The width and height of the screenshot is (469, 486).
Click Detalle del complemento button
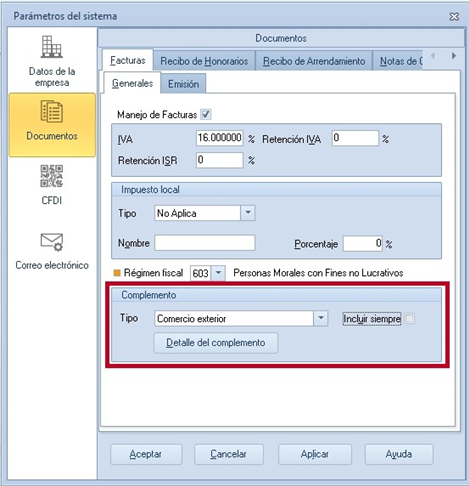point(216,343)
